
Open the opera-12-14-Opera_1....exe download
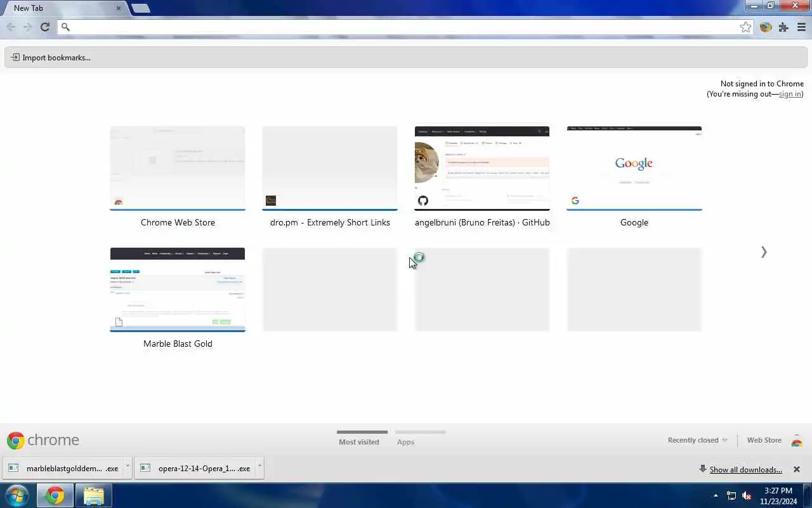point(195,469)
